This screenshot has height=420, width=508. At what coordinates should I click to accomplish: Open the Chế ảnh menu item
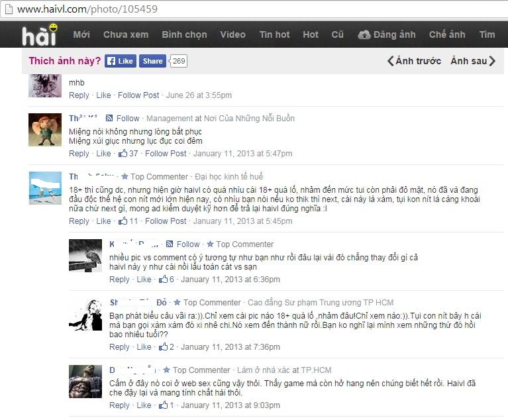447,34
